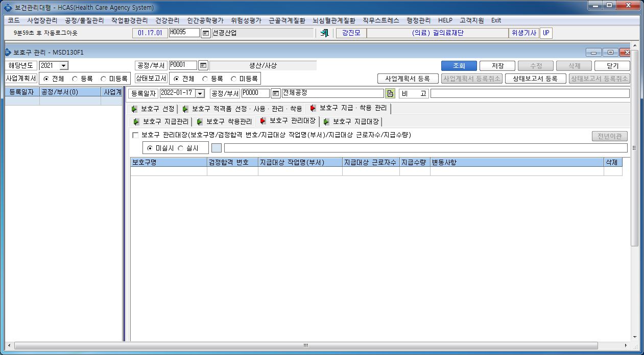
Task: Click the company code lookup icon beside H0095
Action: point(205,33)
